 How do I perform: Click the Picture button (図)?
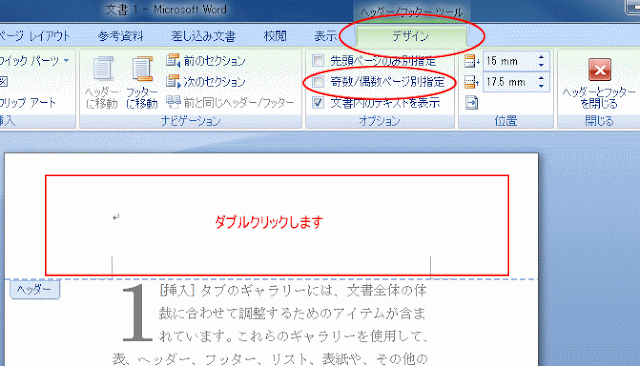(x=4, y=82)
